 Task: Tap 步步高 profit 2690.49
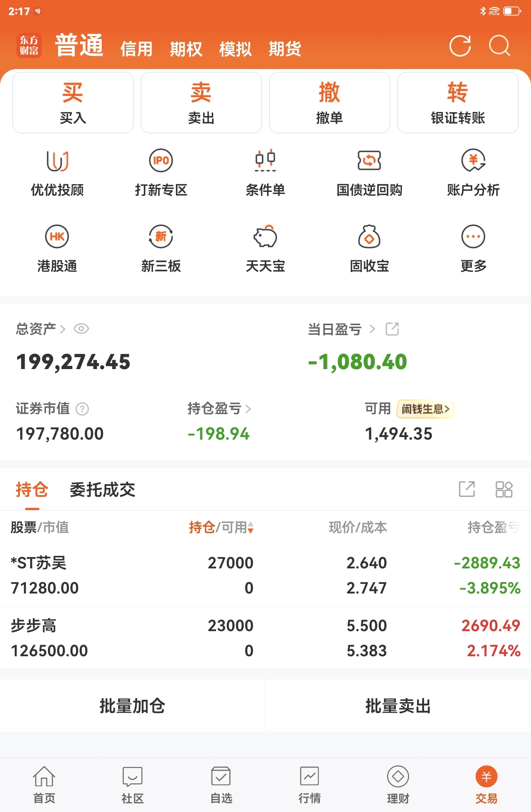point(491,626)
